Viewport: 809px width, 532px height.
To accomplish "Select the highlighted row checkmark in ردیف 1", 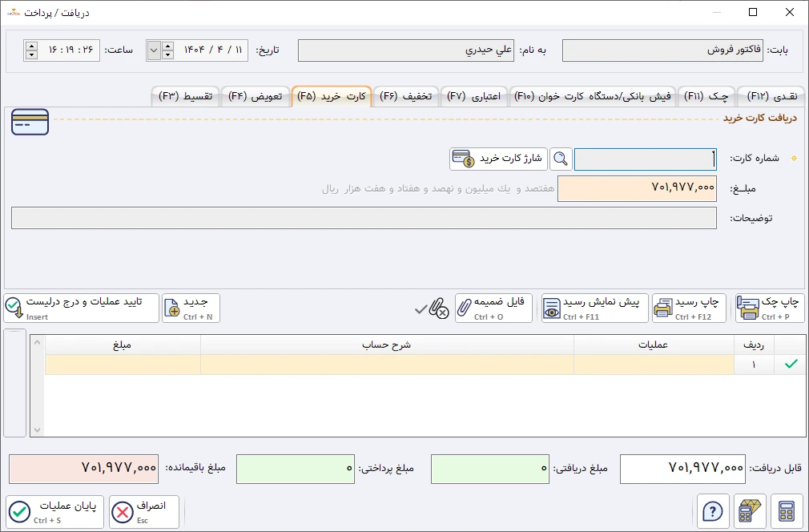I will click(790, 364).
